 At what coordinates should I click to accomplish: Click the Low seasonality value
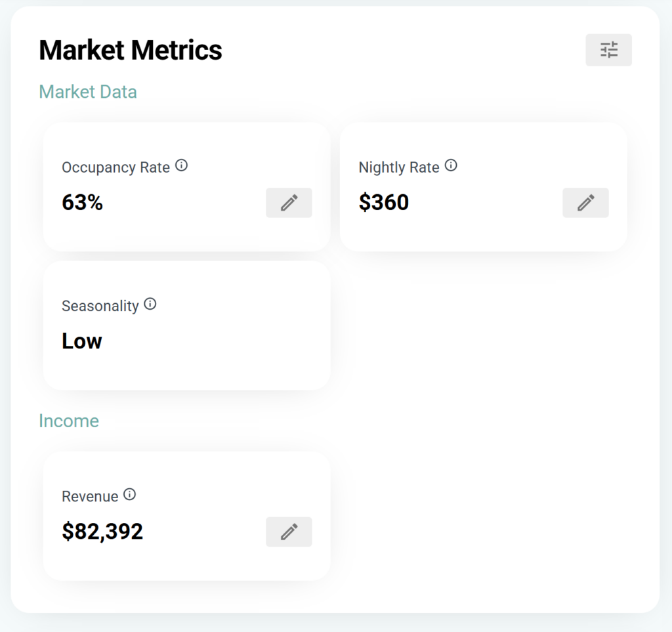click(82, 341)
